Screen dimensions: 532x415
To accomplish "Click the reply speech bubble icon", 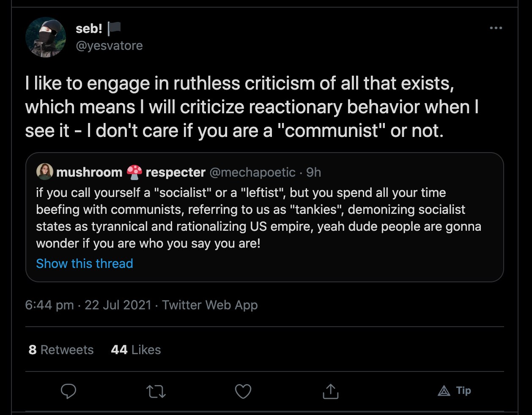I will [x=69, y=391].
